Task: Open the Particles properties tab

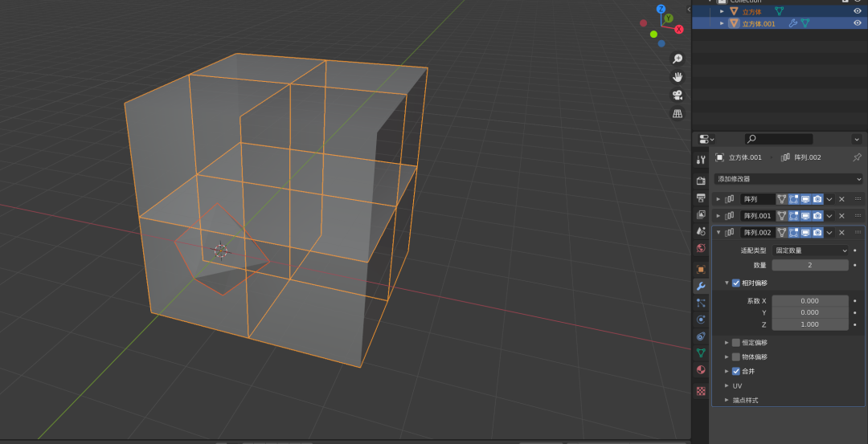Action: point(701,303)
